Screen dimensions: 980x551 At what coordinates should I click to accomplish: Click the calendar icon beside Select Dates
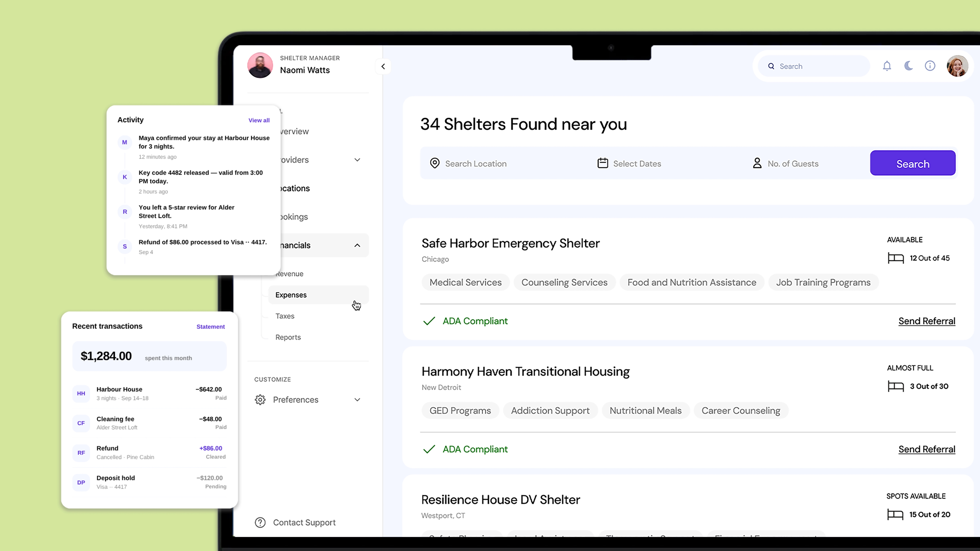pos(603,163)
